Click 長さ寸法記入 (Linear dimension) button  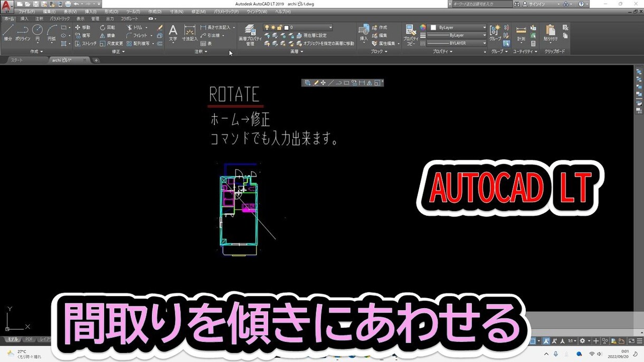[x=216, y=27]
